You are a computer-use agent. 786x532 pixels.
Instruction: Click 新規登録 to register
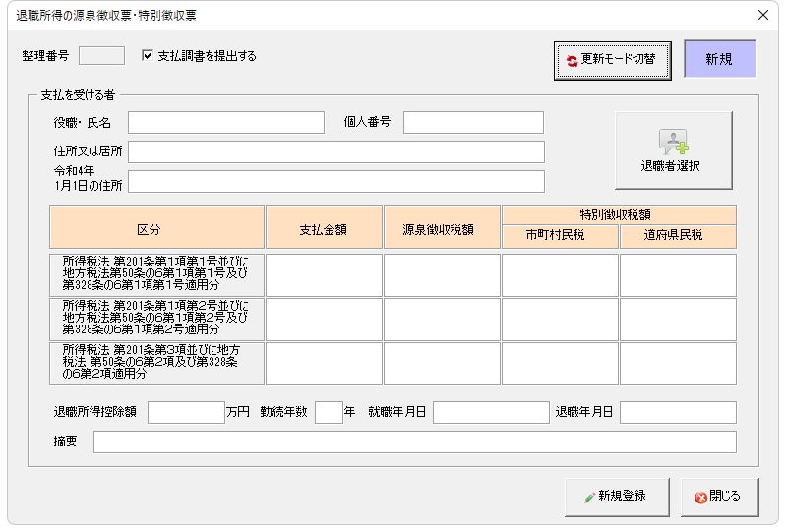(617, 497)
